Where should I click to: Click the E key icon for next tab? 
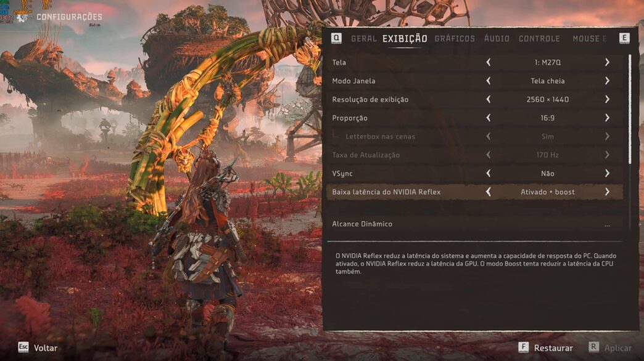click(x=624, y=38)
